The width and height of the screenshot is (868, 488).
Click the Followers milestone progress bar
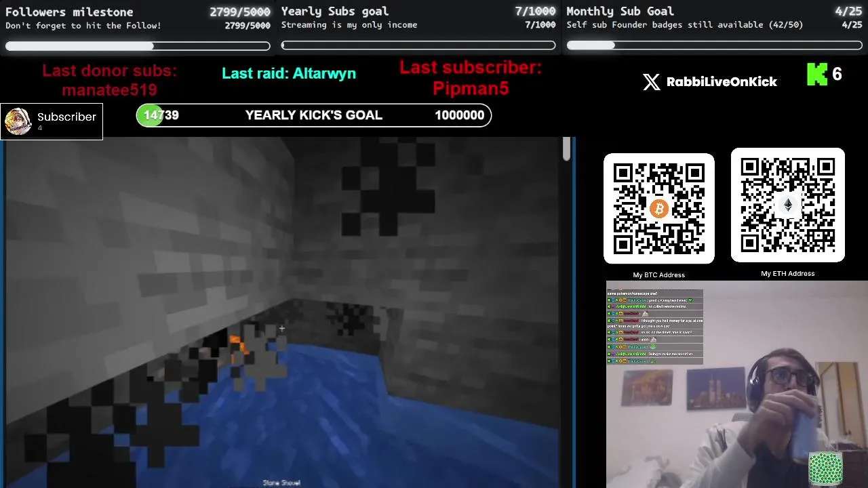click(138, 46)
